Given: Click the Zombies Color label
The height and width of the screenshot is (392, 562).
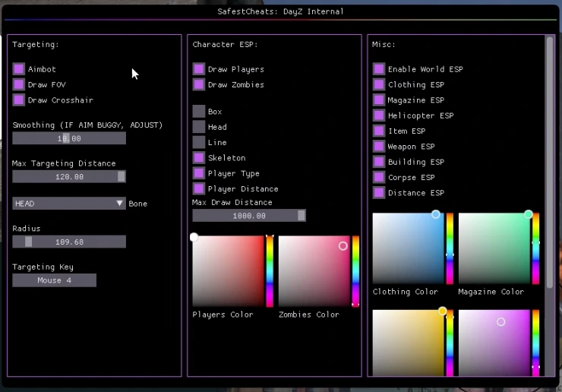Looking at the screenshot, I should [x=308, y=315].
